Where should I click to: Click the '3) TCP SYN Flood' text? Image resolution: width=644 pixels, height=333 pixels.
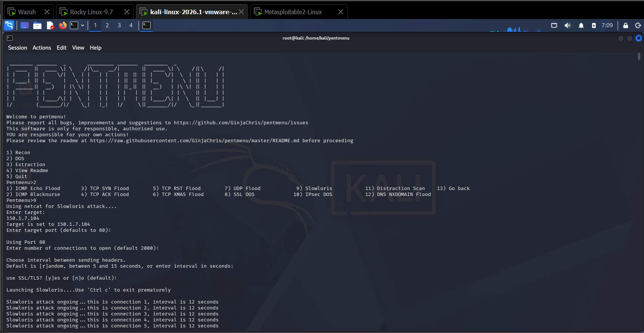click(x=105, y=189)
